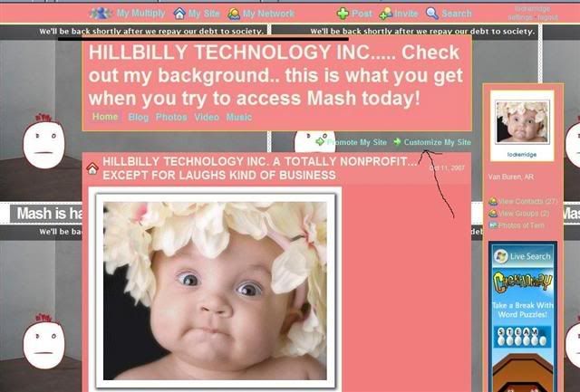This screenshot has width=580, height=392.
Task: Click the site headline Hillbilly Technology Inc
Action: coord(275,75)
